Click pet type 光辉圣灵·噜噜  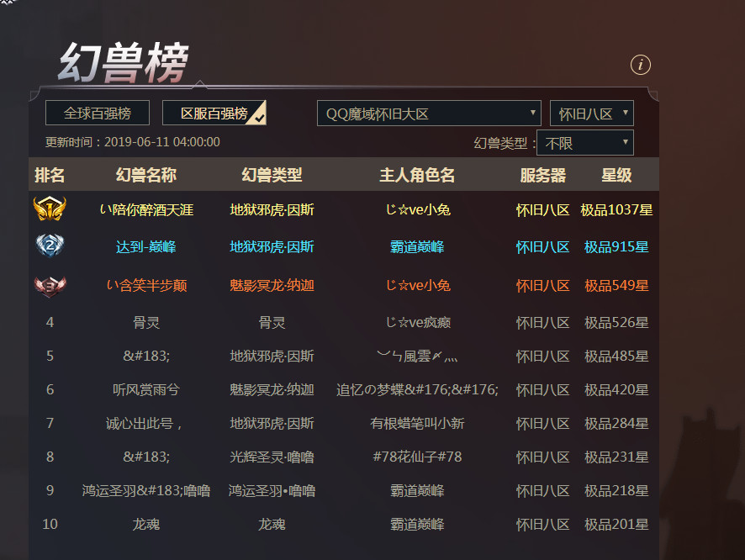(x=272, y=457)
